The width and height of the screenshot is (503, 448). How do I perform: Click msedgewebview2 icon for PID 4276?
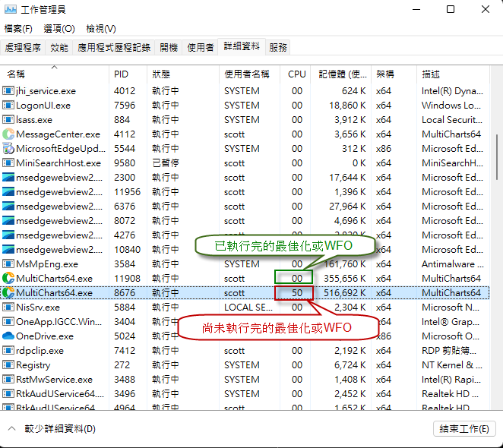(8, 235)
